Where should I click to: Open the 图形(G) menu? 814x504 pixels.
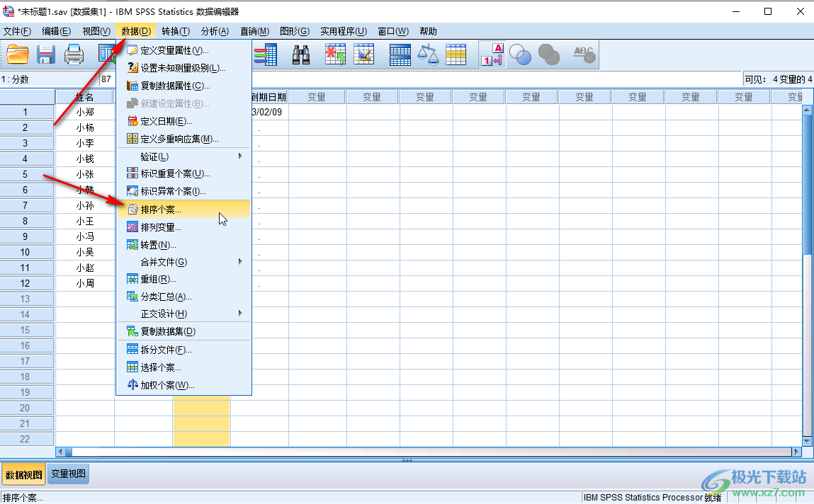[x=294, y=31]
